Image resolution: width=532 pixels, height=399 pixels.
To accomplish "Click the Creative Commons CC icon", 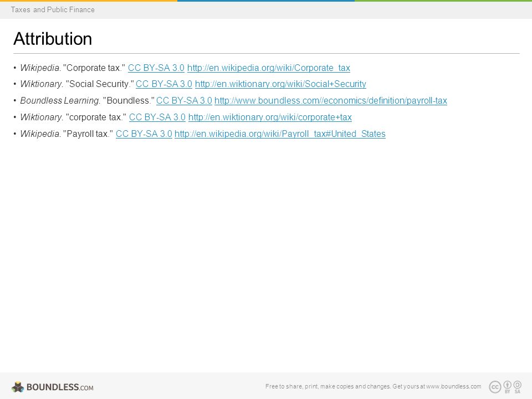I will point(495,387).
